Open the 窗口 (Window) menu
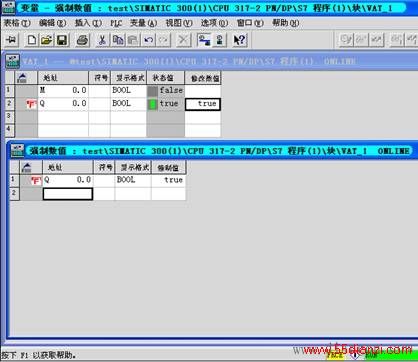Viewport: 418px width, 362px height. pyautogui.click(x=250, y=23)
